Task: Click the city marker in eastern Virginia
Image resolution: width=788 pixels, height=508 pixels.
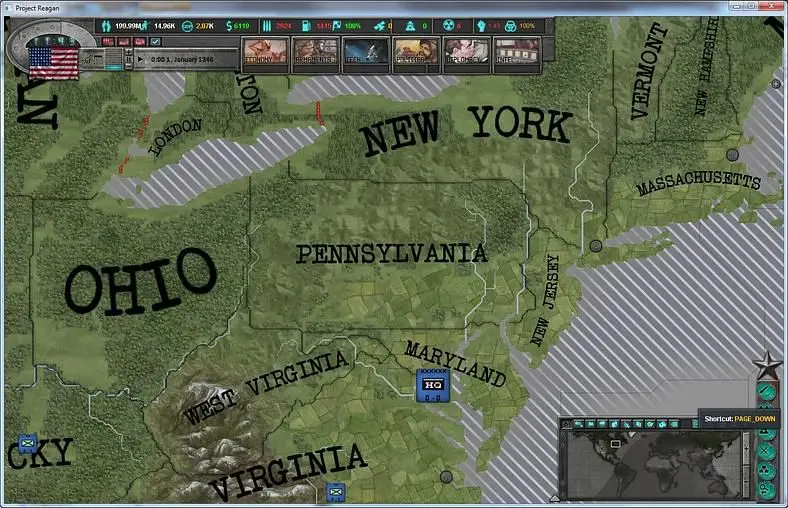Action: click(446, 477)
